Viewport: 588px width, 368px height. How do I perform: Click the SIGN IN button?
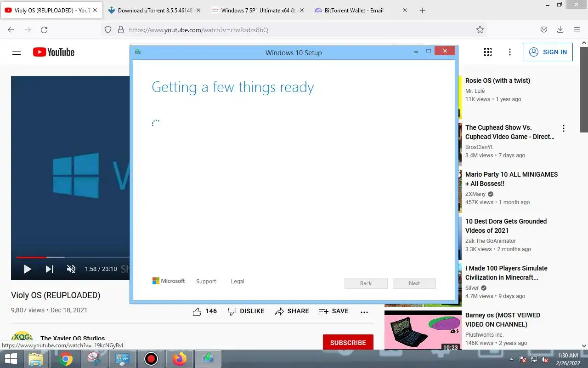(548, 52)
